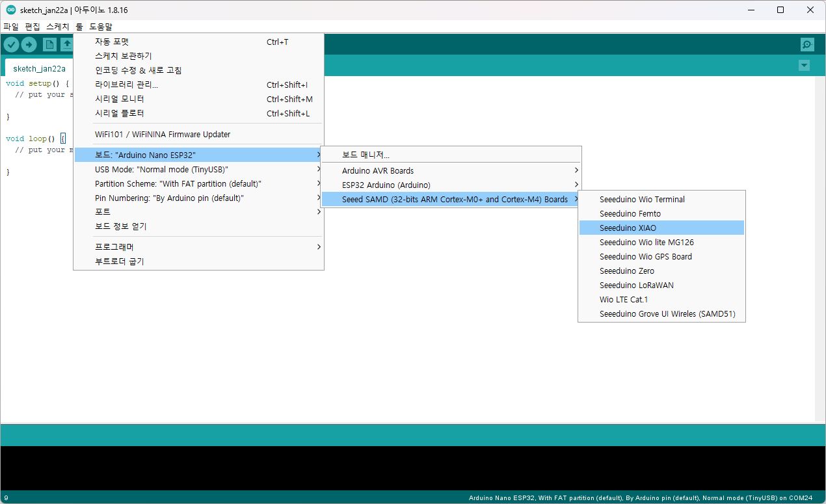Select Seeeduino Grove UI Wireles (SAMD51)
The image size is (826, 504).
point(661,313)
